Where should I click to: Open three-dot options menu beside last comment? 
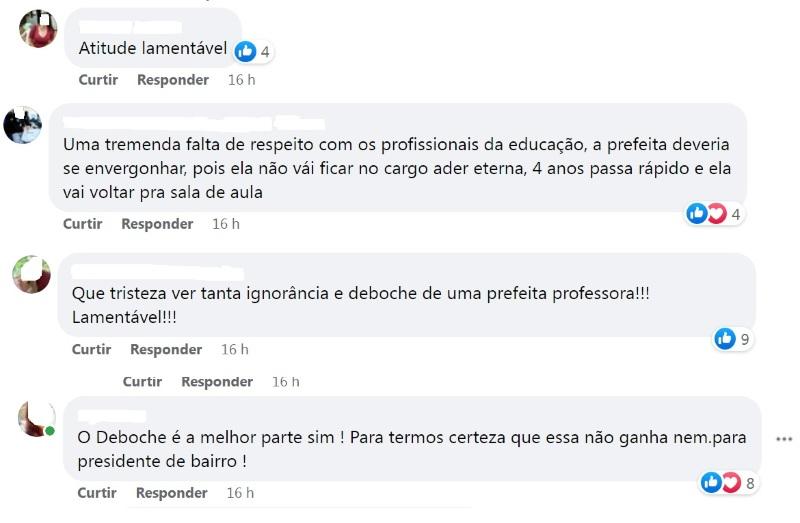(x=785, y=438)
